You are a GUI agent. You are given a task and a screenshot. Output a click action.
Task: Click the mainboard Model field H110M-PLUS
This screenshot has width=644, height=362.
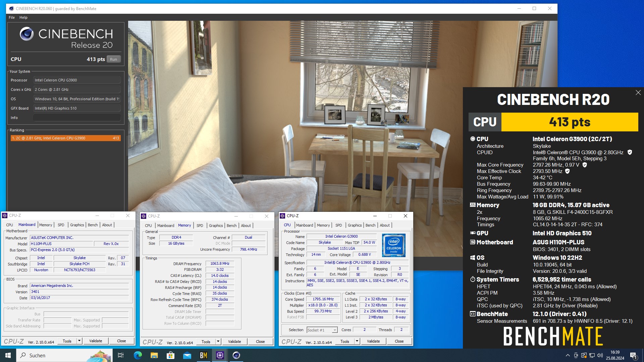pos(61,244)
